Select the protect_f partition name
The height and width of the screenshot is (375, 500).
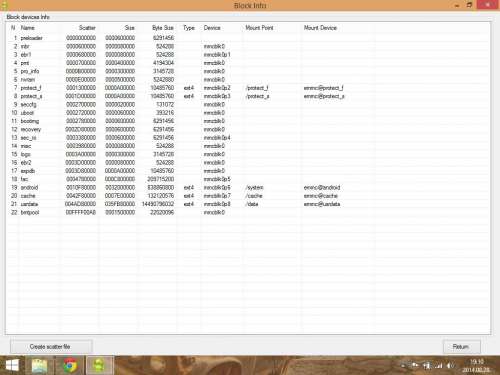click(31, 88)
